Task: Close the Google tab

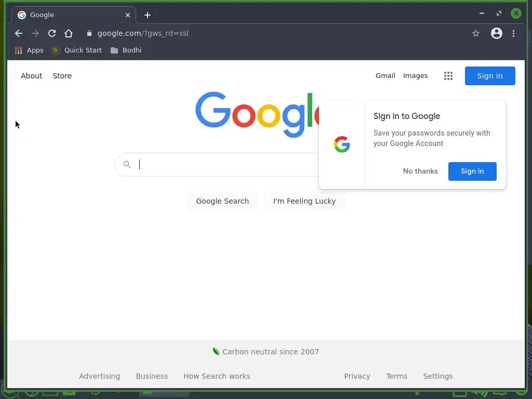Action: 128,15
